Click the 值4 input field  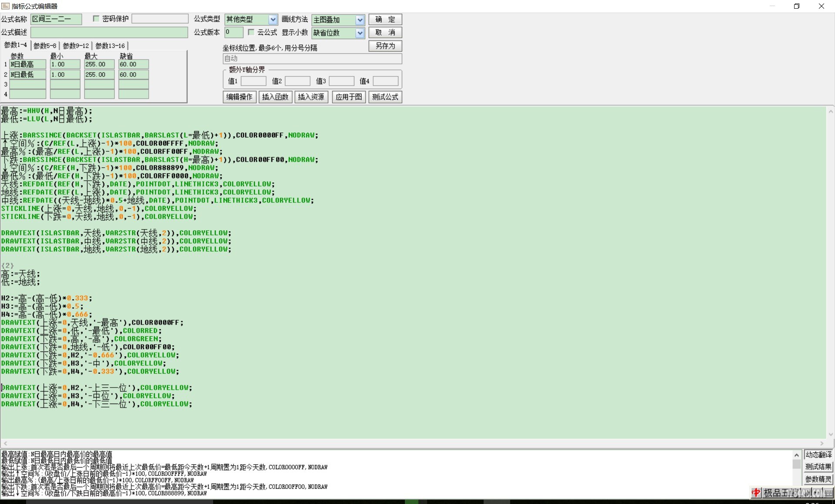pos(385,81)
